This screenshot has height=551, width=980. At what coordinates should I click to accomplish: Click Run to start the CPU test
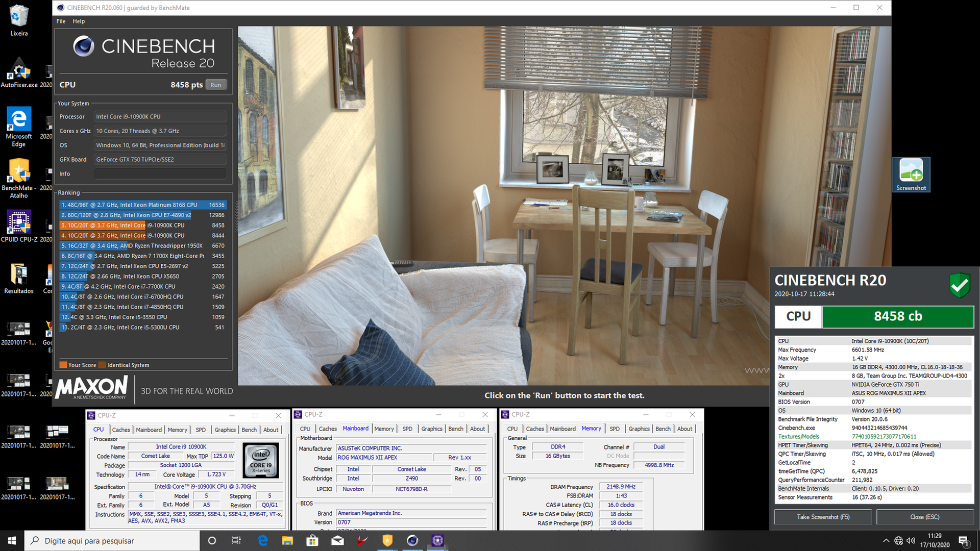(216, 85)
